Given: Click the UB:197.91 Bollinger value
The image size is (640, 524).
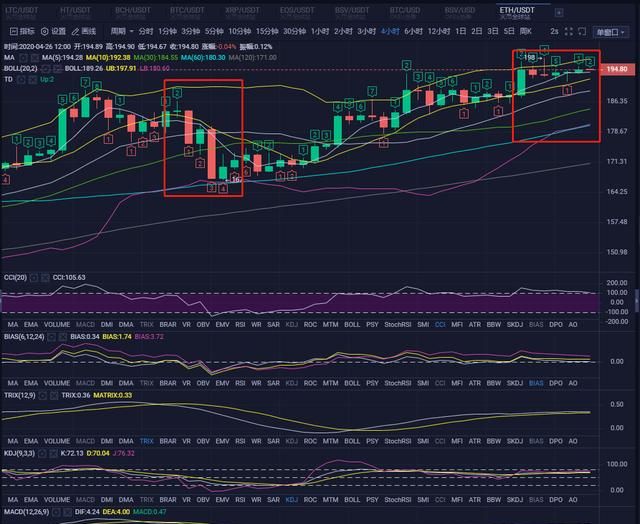Looking at the screenshot, I should tap(121, 69).
